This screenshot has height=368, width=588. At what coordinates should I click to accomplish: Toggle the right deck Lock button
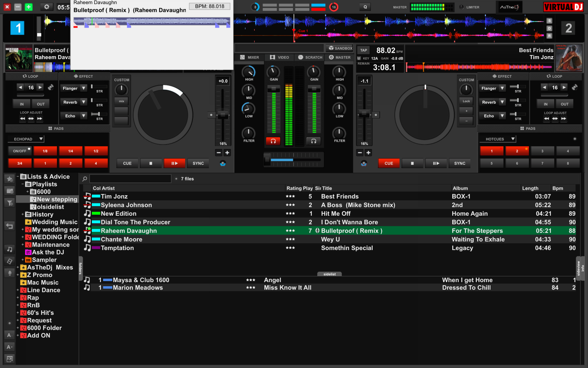coord(466,101)
